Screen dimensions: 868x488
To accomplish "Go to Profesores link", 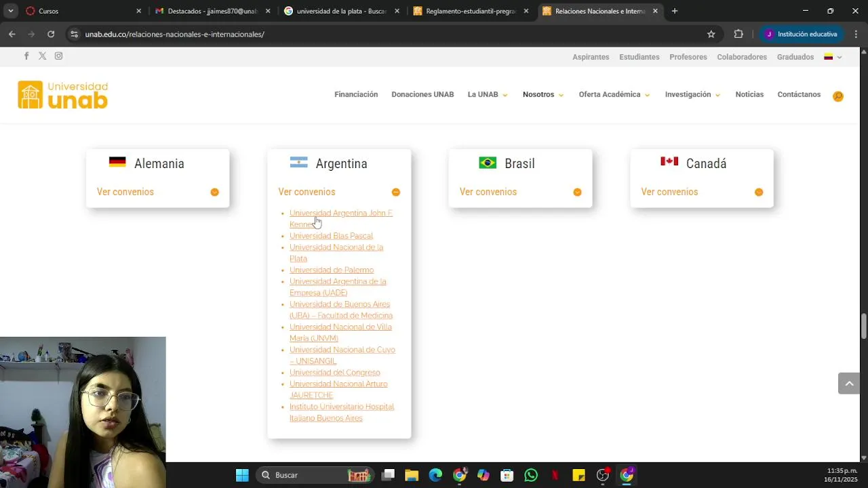I will [688, 57].
